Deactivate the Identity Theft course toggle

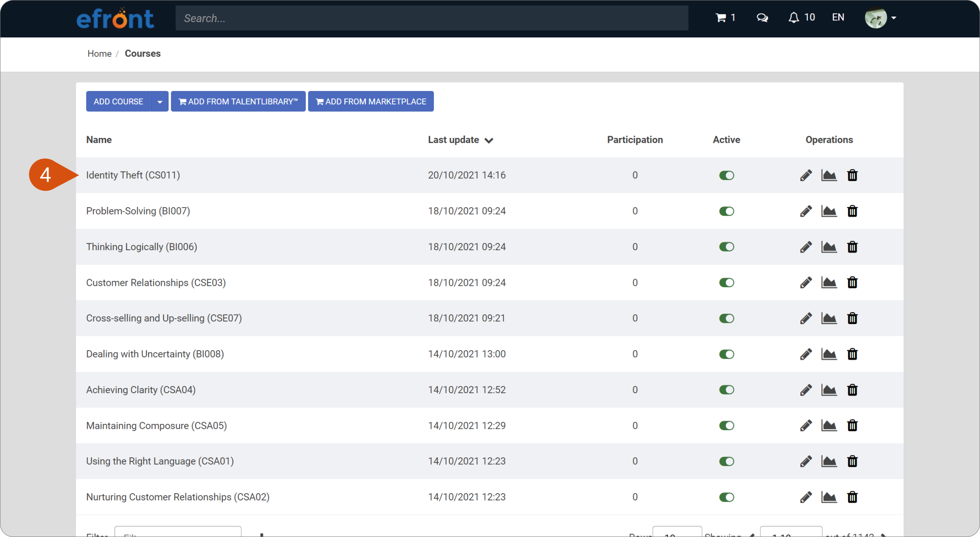tap(727, 175)
